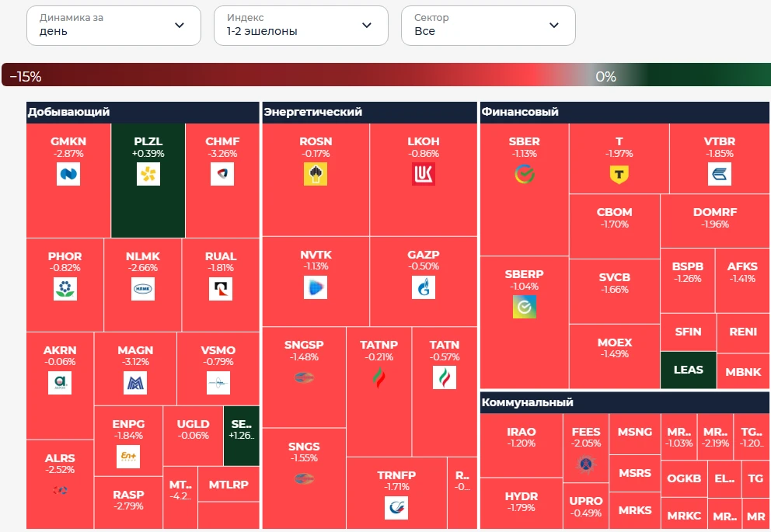Click the Novatek logo under NVTK
This screenshot has width=771, height=532.
(316, 287)
